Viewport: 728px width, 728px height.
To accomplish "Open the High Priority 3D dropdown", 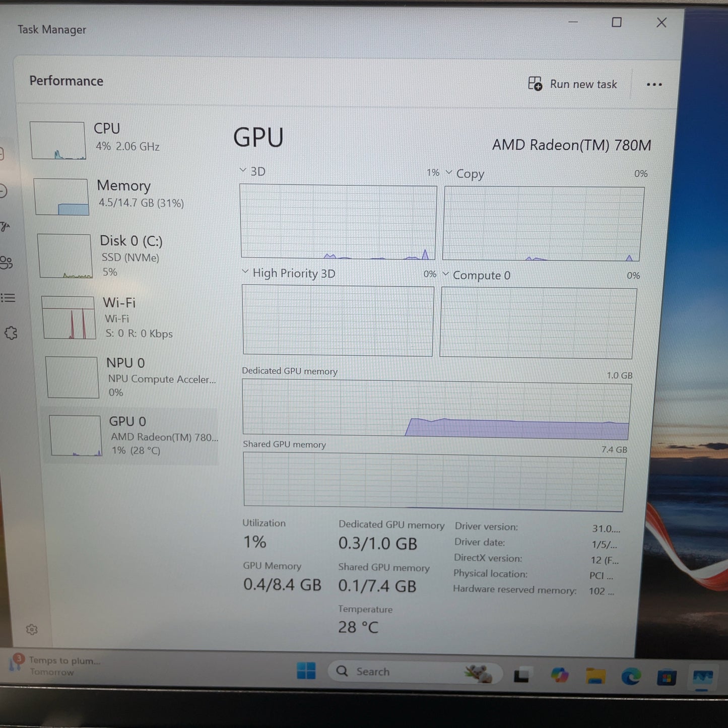I will point(288,273).
